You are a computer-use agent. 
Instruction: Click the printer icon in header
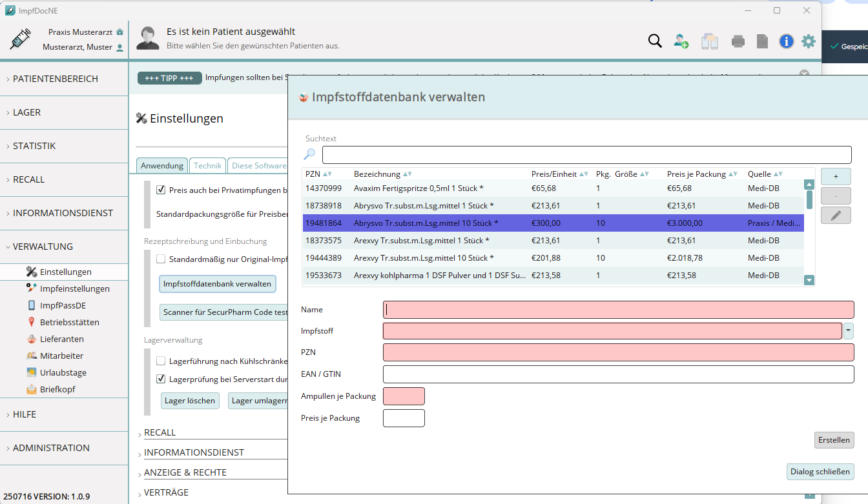pyautogui.click(x=738, y=41)
